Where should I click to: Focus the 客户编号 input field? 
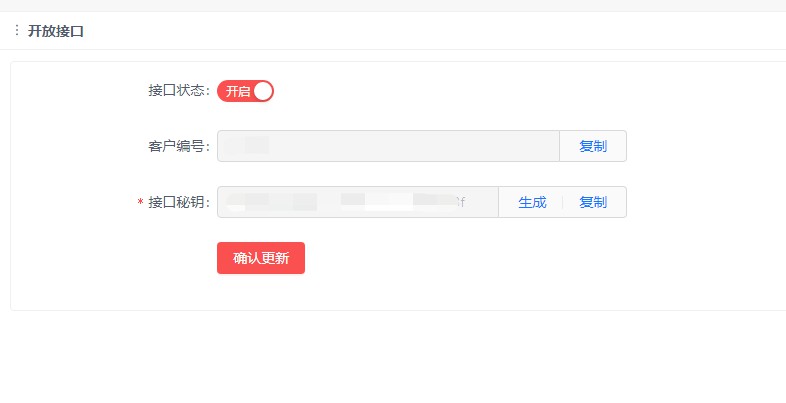coord(388,146)
